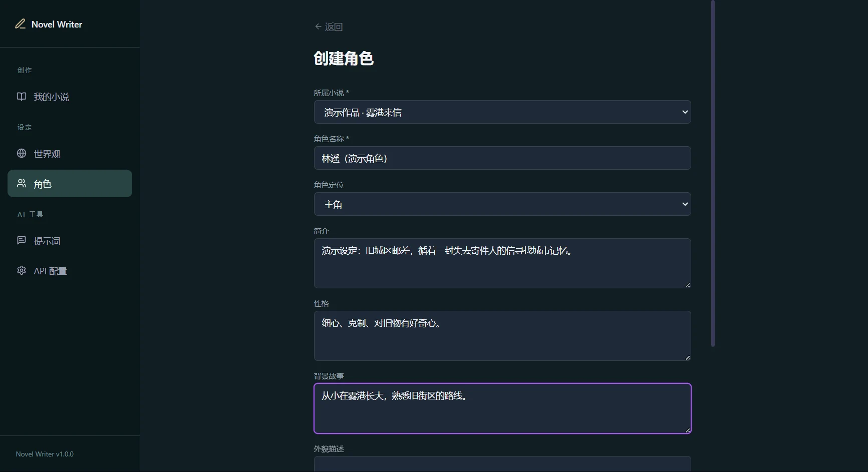Click the 外貌描述 text area
The height and width of the screenshot is (472, 868).
pyautogui.click(x=502, y=464)
